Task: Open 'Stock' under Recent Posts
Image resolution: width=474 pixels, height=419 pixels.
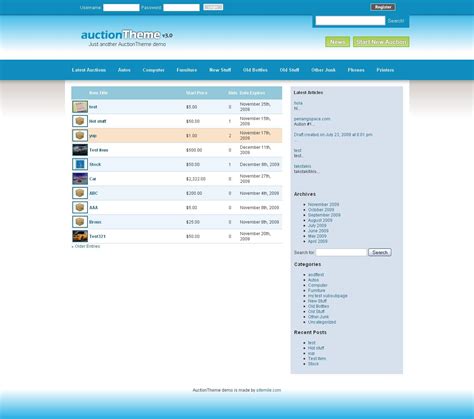Action: [313, 364]
